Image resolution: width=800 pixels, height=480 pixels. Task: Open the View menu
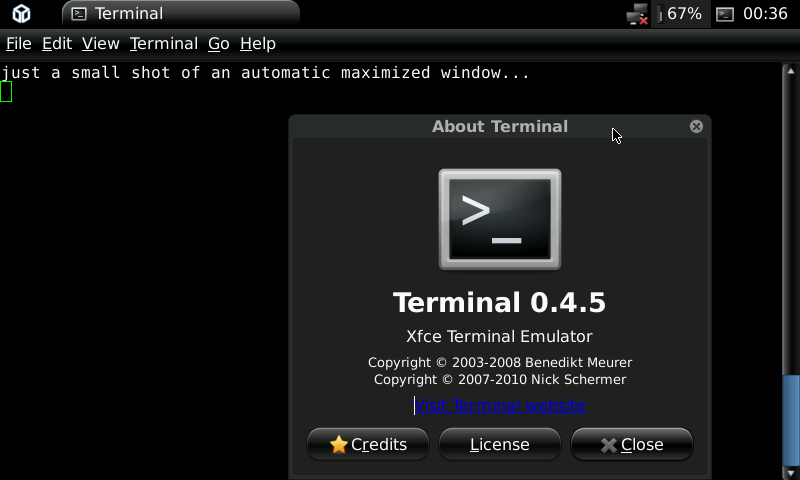pos(100,43)
